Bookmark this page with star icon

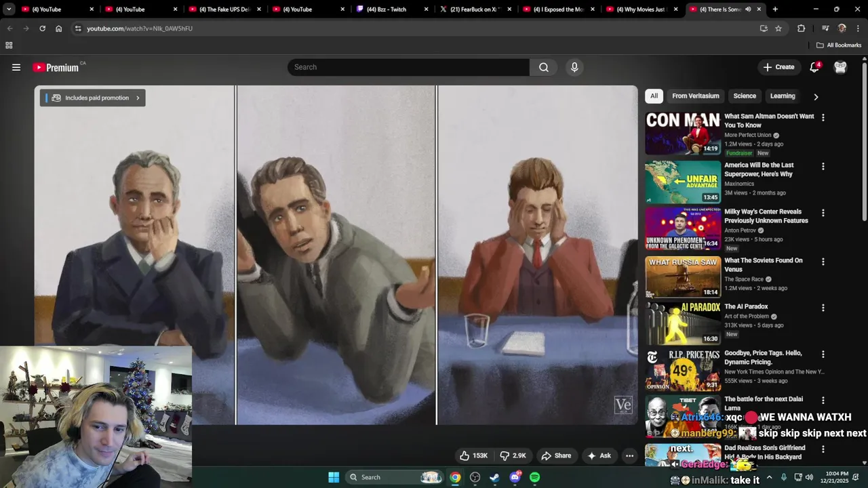[x=778, y=28]
